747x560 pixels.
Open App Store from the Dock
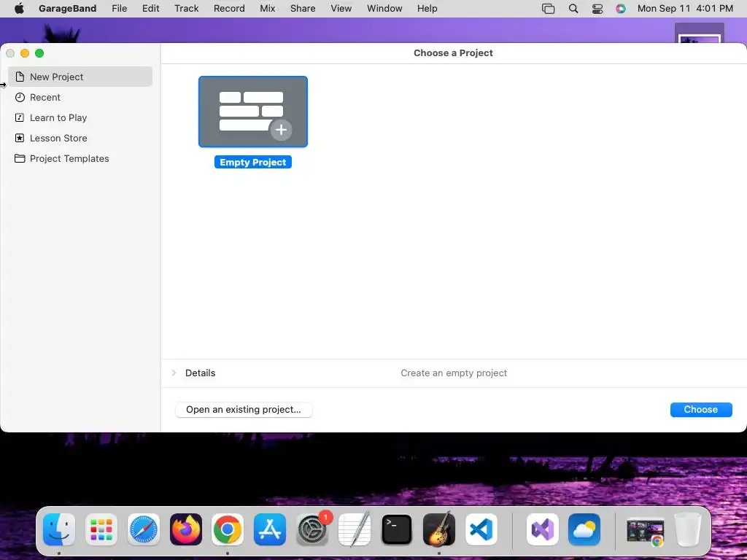(270, 529)
